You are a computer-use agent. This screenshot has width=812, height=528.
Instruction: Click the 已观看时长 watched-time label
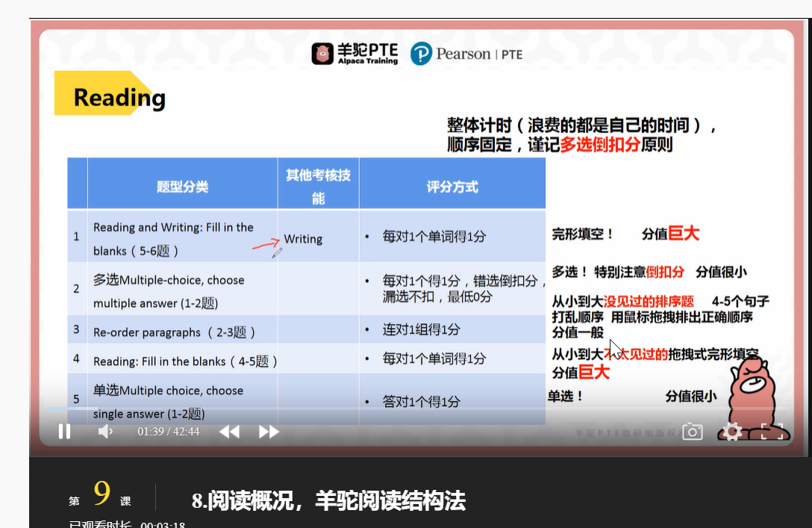pyautogui.click(x=100, y=524)
